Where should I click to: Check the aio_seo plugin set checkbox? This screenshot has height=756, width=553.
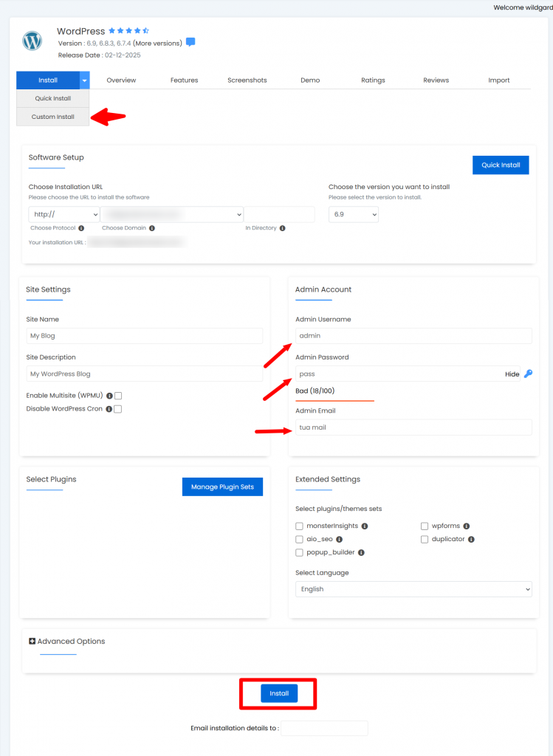pyautogui.click(x=299, y=540)
